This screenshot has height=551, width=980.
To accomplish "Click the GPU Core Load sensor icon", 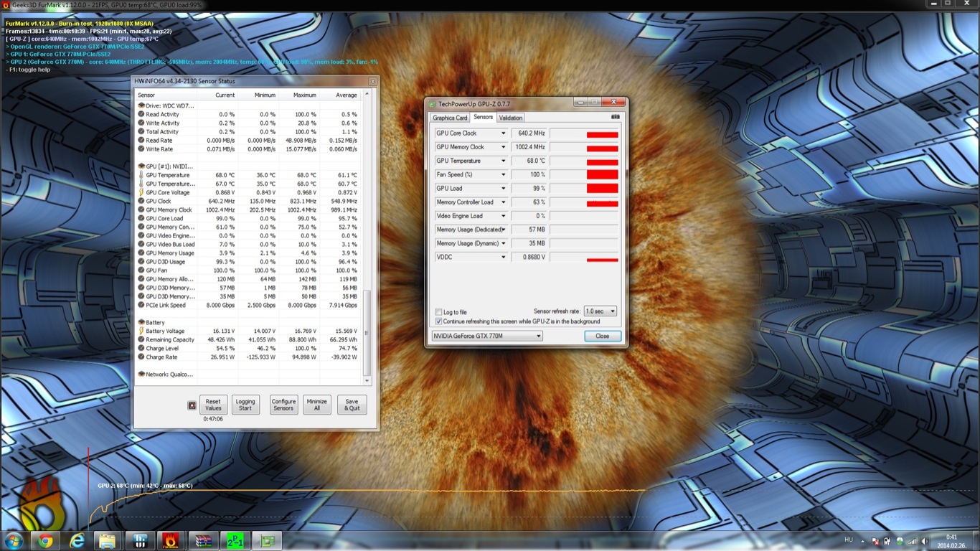I will (141, 218).
